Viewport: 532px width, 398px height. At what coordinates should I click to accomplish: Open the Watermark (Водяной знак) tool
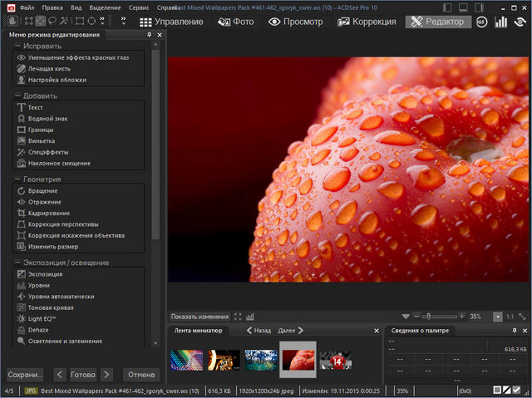pyautogui.click(x=47, y=119)
